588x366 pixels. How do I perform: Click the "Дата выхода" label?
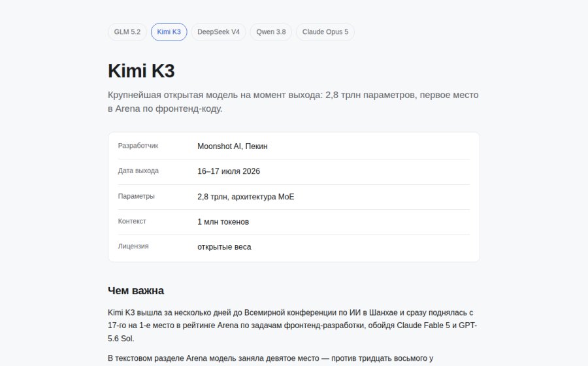tap(138, 171)
